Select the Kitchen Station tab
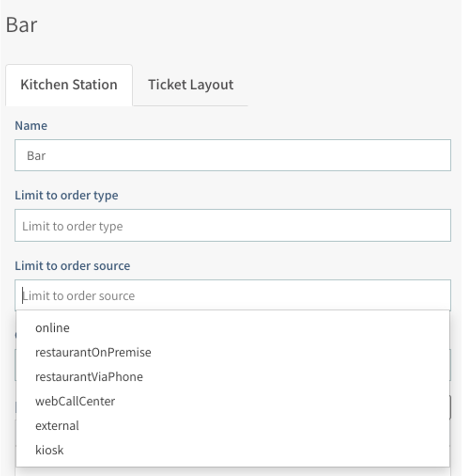 69,85
